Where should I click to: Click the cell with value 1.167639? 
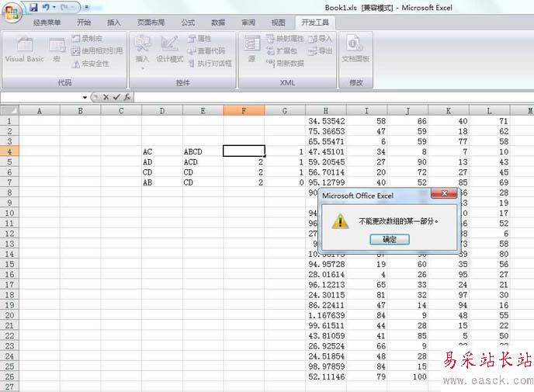click(x=326, y=315)
